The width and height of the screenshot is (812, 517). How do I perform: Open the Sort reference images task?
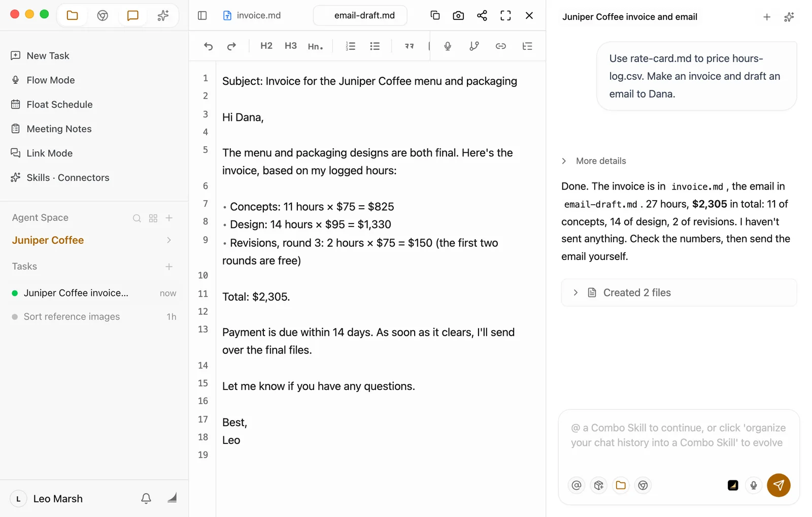pyautogui.click(x=94, y=317)
